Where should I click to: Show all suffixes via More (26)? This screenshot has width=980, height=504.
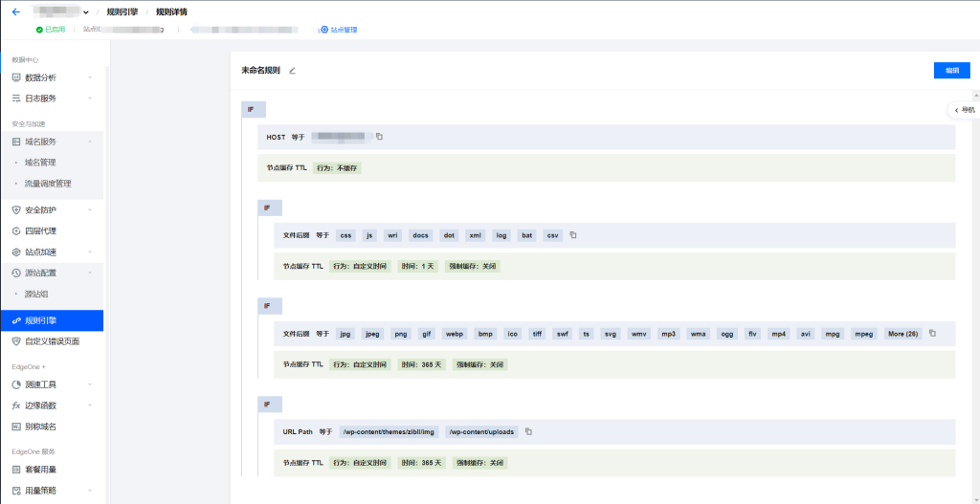click(902, 334)
